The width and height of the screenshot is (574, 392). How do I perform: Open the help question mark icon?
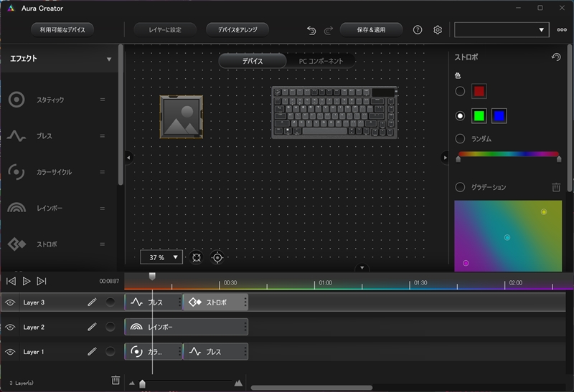[418, 30]
